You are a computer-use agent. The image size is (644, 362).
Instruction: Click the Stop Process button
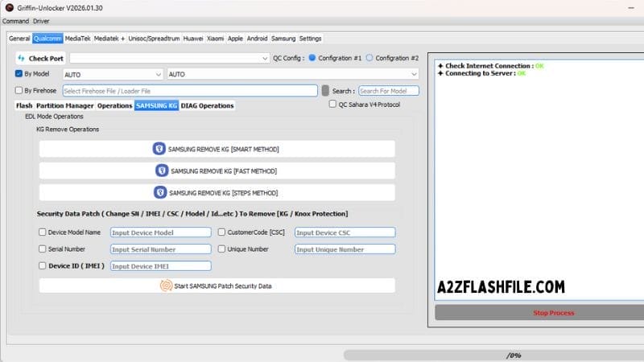539,312
